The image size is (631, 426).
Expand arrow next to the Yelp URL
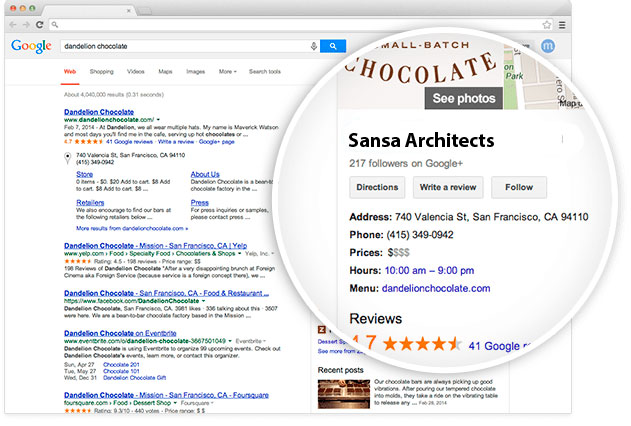click(239, 253)
